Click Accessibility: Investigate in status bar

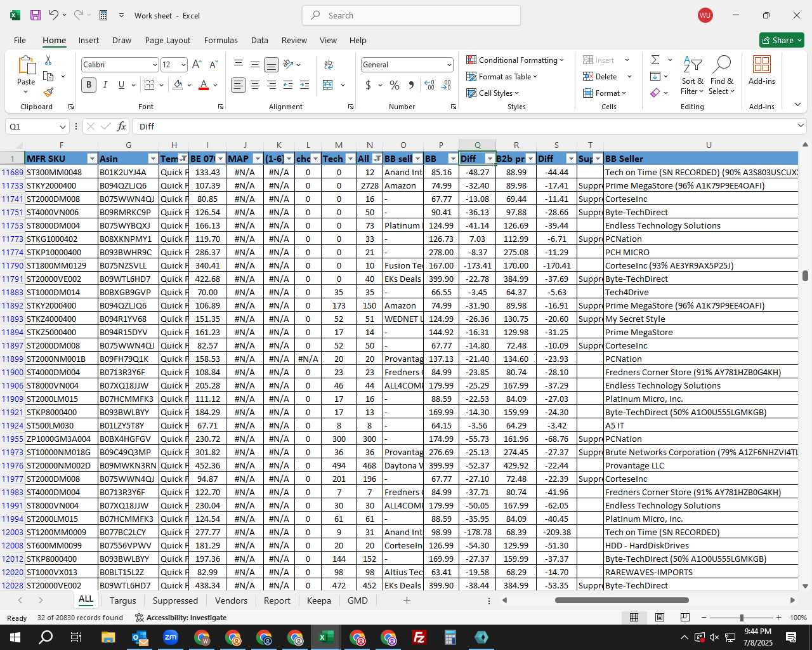click(x=181, y=618)
